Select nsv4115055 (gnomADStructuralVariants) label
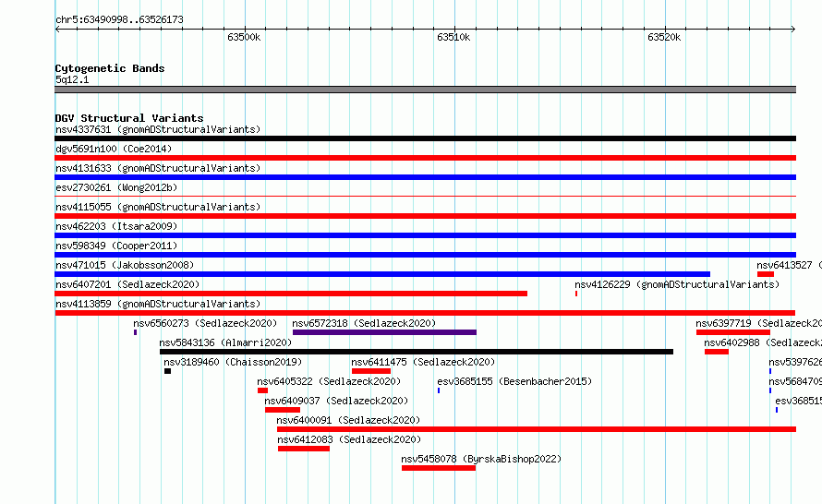The image size is (822, 504). tap(158, 207)
